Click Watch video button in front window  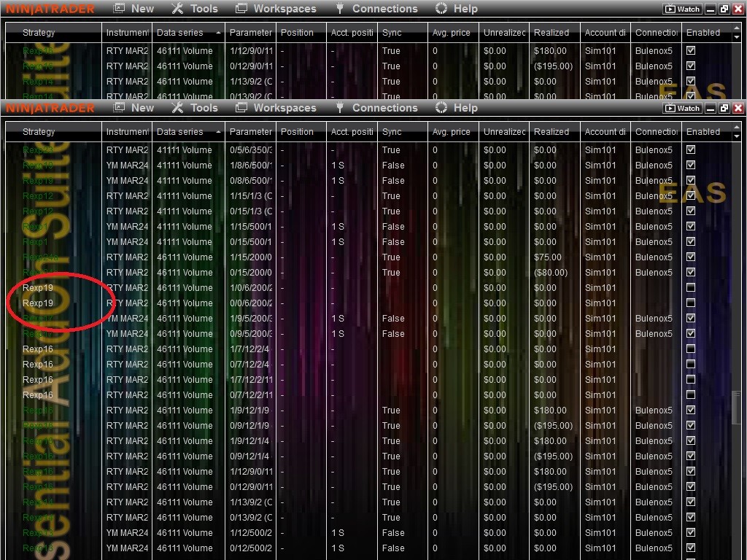(682, 108)
